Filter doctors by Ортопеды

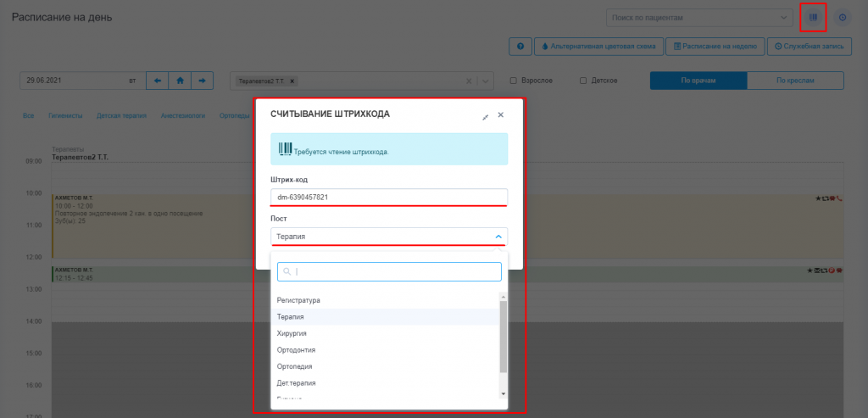pos(235,116)
